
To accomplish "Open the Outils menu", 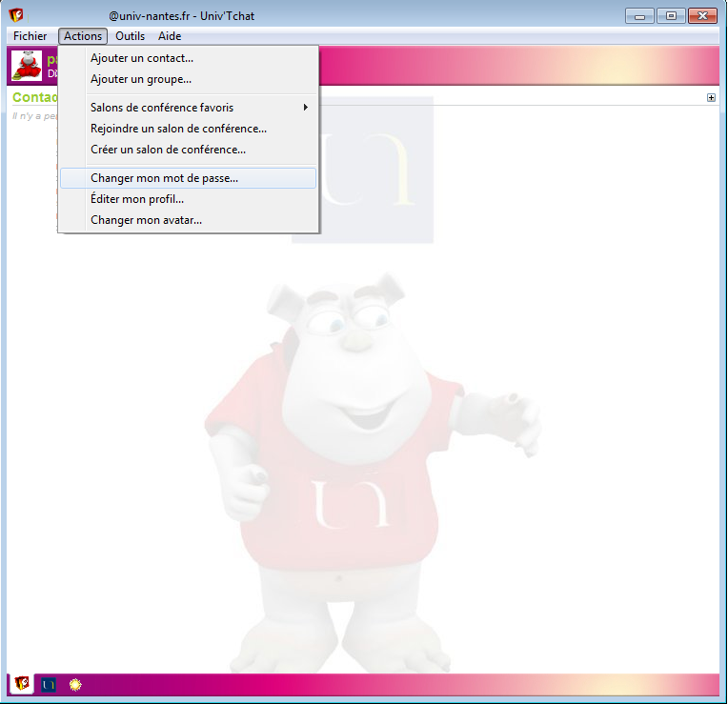I will (130, 36).
